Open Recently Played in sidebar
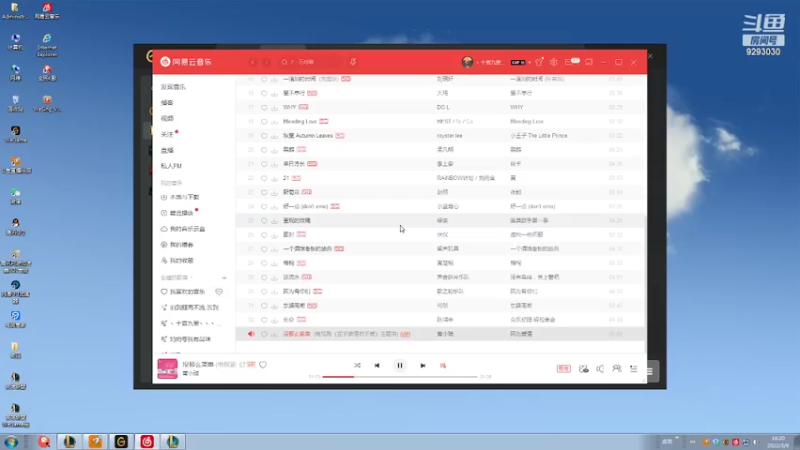800x450 pixels. (178, 213)
